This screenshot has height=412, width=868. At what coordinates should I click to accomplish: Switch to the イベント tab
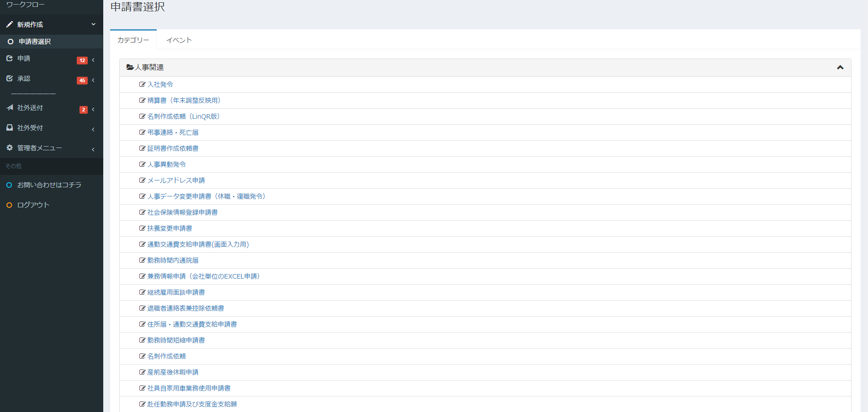click(x=179, y=40)
